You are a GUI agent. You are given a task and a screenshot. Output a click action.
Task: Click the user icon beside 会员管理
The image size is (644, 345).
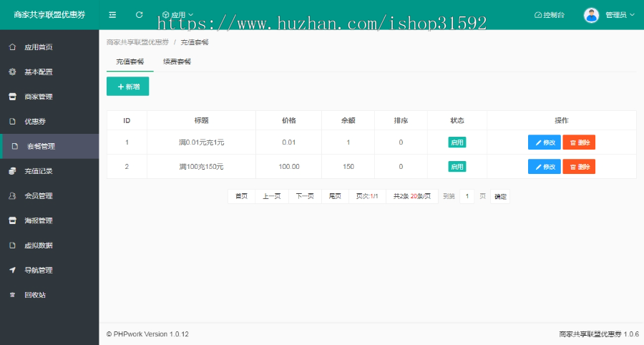pyautogui.click(x=12, y=195)
